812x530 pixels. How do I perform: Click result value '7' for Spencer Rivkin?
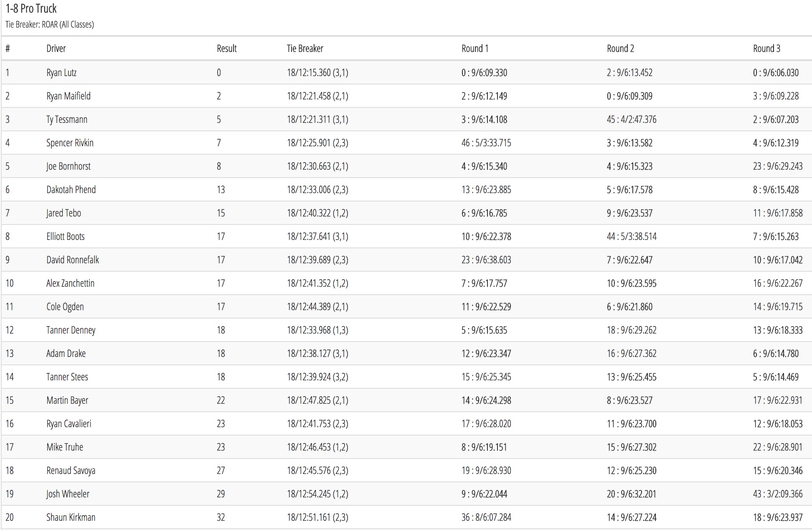tap(219, 143)
